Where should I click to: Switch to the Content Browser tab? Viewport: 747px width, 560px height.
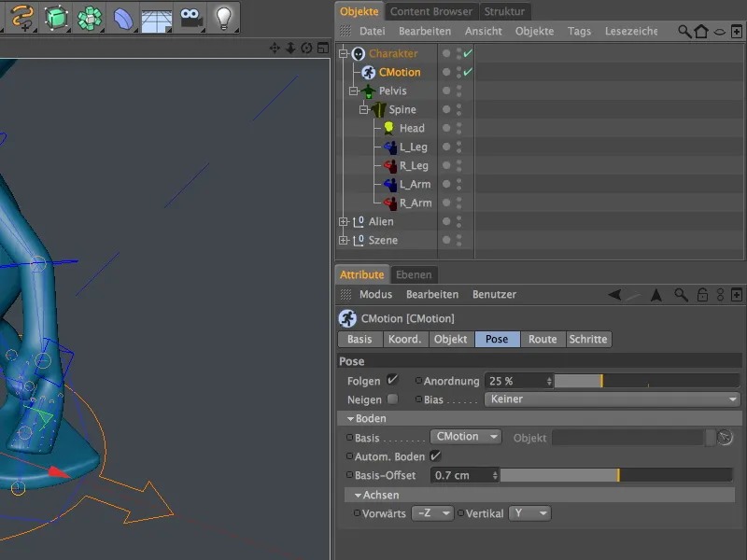(x=431, y=11)
